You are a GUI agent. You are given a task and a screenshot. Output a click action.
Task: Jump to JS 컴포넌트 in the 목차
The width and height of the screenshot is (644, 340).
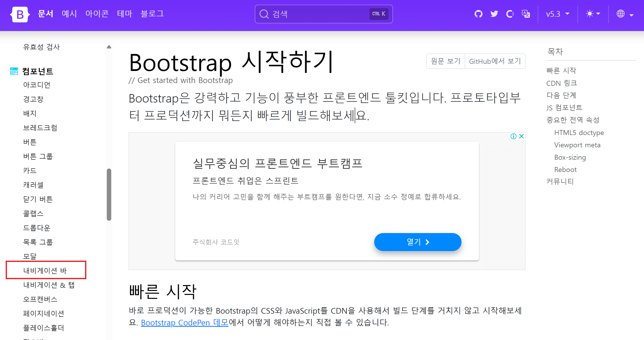(564, 108)
